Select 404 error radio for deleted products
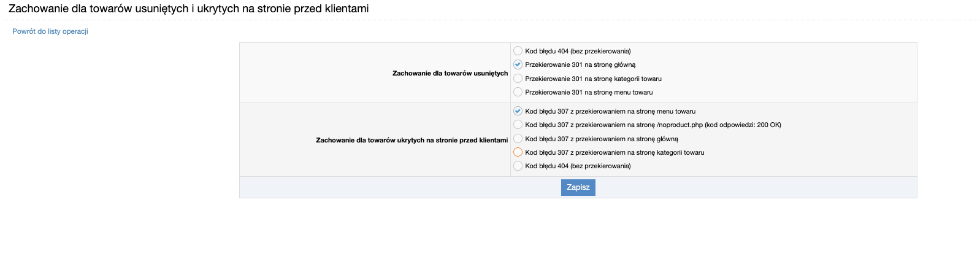Screen dimensions: 980x272 click(518, 51)
